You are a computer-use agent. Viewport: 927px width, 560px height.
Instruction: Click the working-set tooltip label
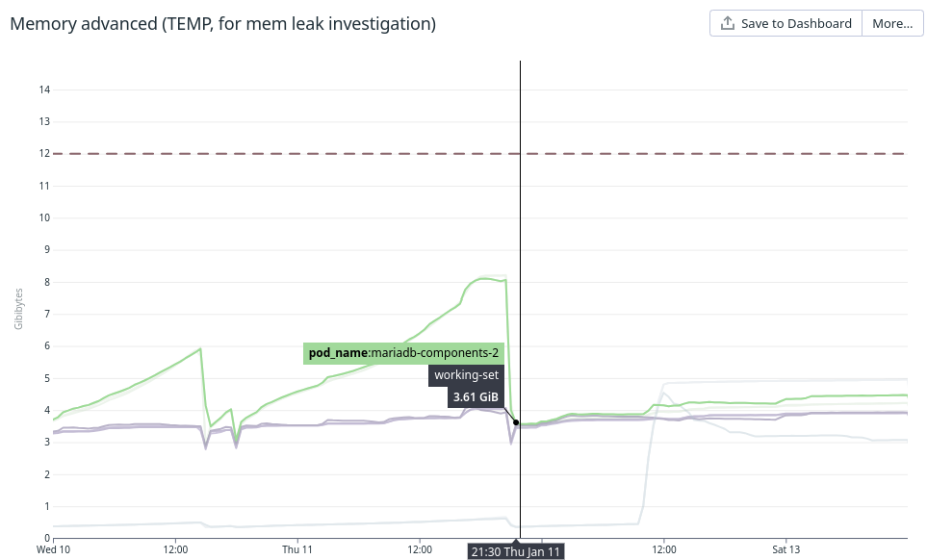(466, 375)
